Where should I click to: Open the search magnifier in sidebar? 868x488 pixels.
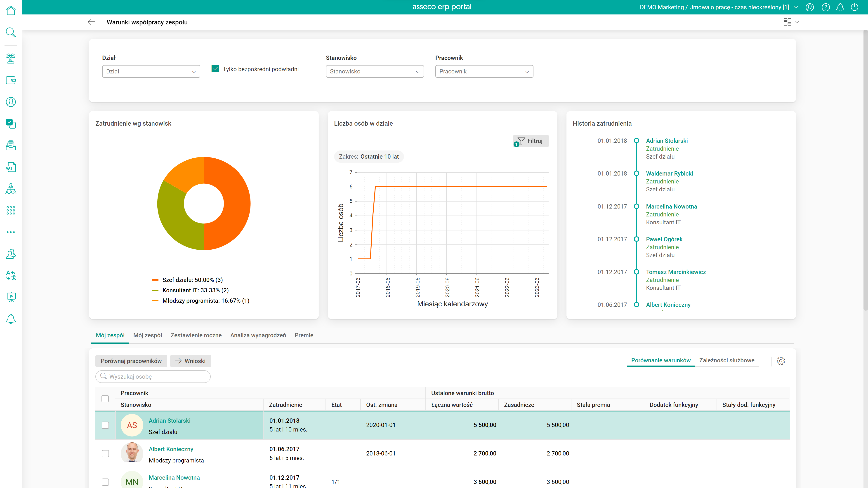pyautogui.click(x=11, y=33)
